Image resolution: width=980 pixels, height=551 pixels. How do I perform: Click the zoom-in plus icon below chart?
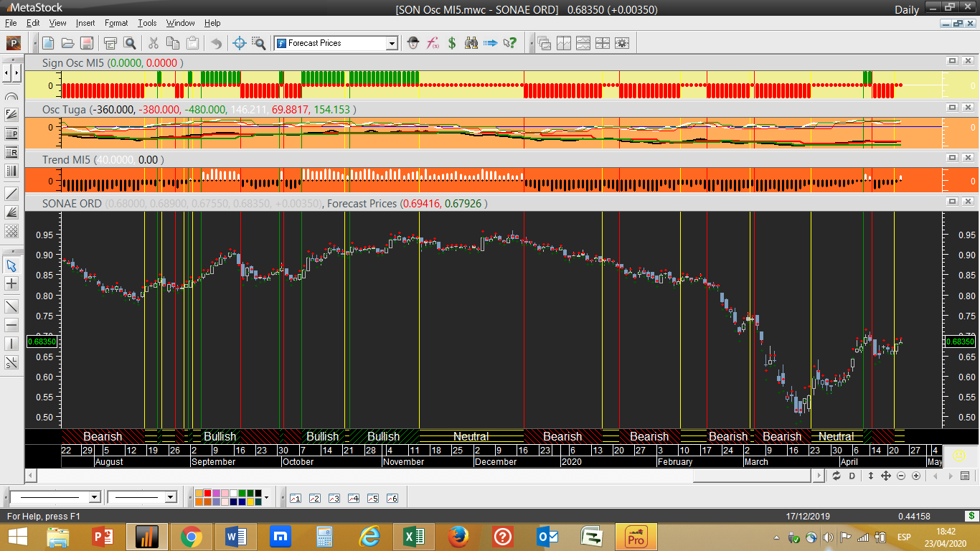pos(916,476)
